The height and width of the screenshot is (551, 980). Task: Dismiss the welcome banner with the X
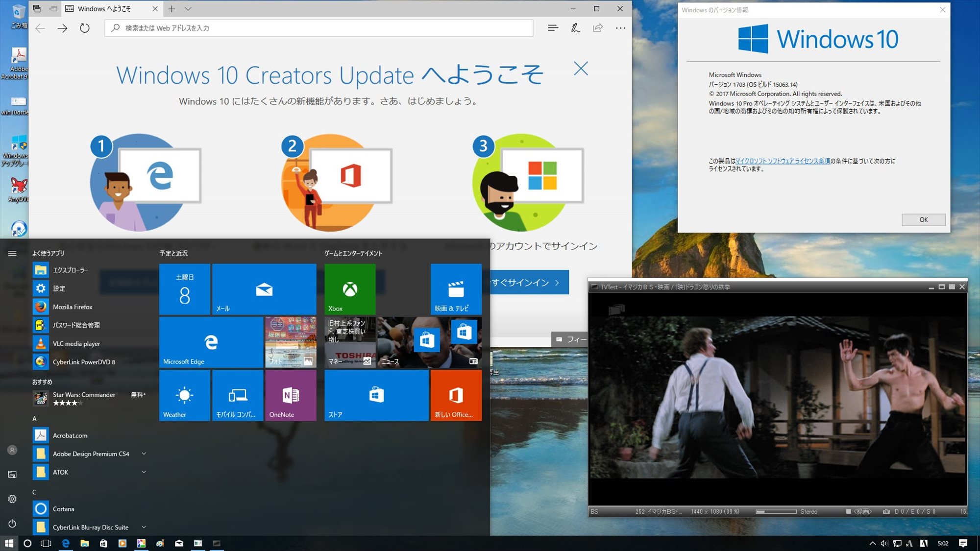click(x=581, y=69)
